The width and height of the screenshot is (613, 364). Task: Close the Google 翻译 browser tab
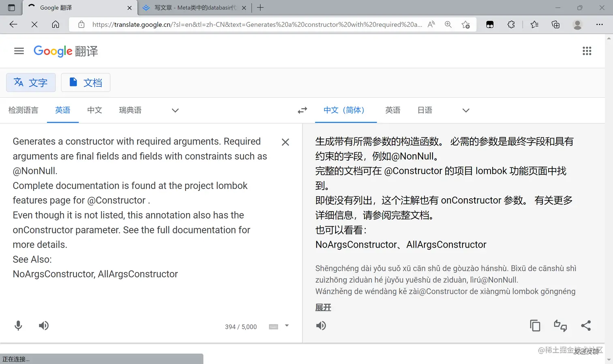129,8
